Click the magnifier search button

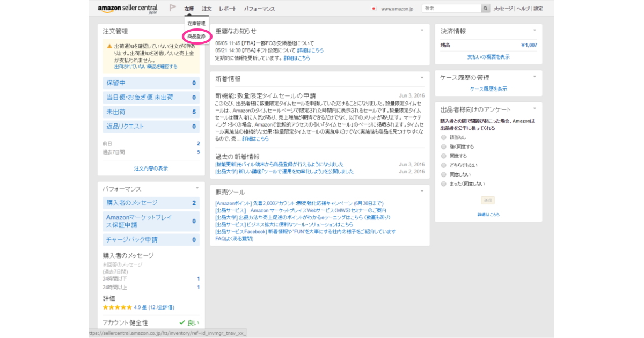click(486, 9)
